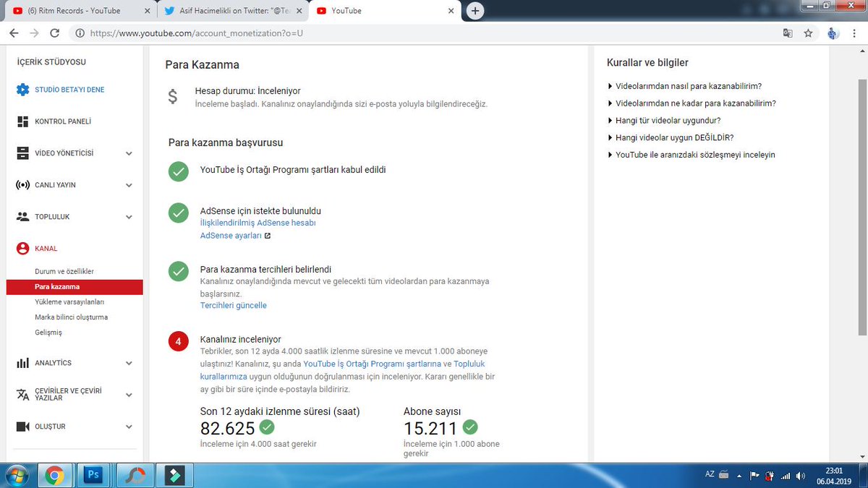Click the Kontrol Paneli dashboard icon
This screenshot has height=488, width=868.
pos(22,121)
